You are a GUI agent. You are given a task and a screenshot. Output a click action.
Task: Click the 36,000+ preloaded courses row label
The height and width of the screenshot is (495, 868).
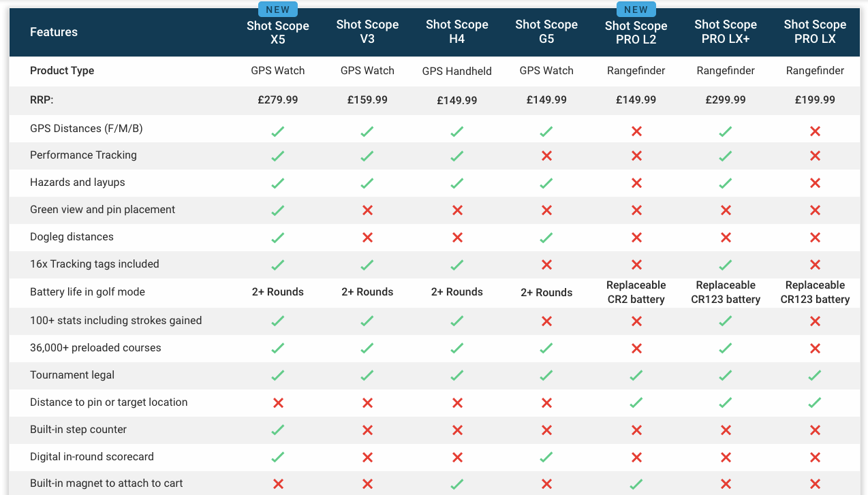(x=95, y=348)
